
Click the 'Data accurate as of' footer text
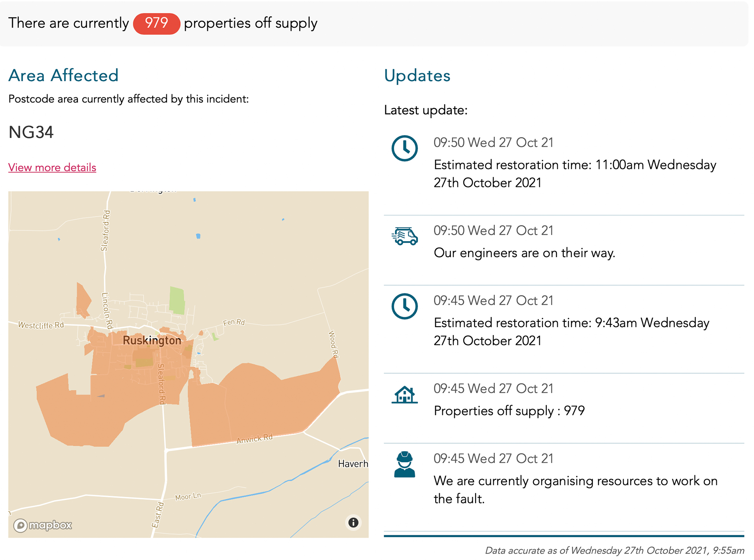click(x=615, y=551)
